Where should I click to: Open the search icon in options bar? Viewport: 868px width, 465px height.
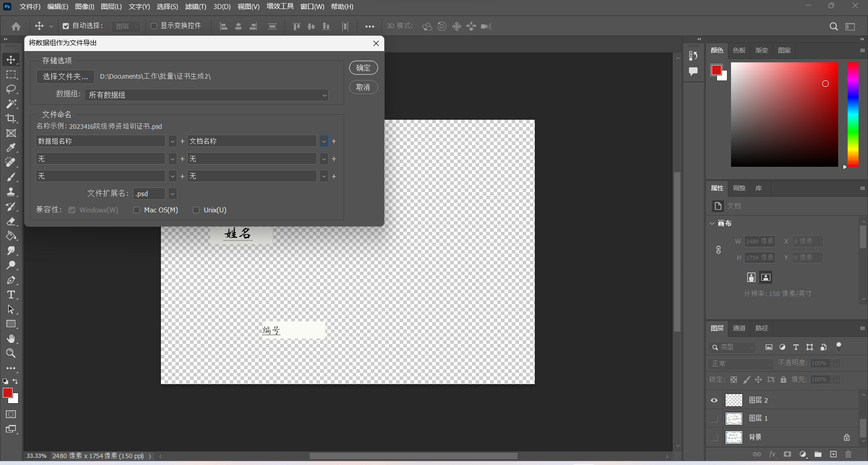coord(834,27)
